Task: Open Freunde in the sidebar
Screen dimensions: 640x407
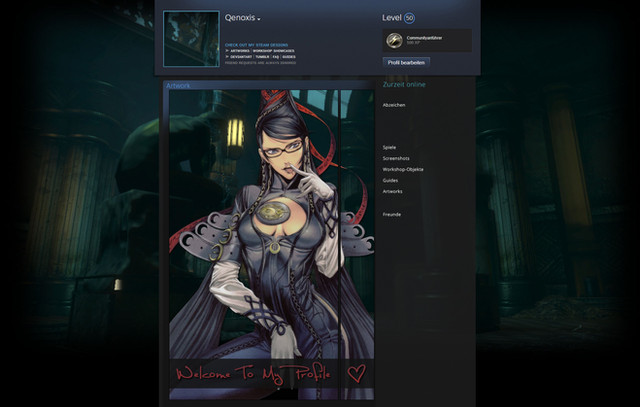Action: (x=391, y=214)
